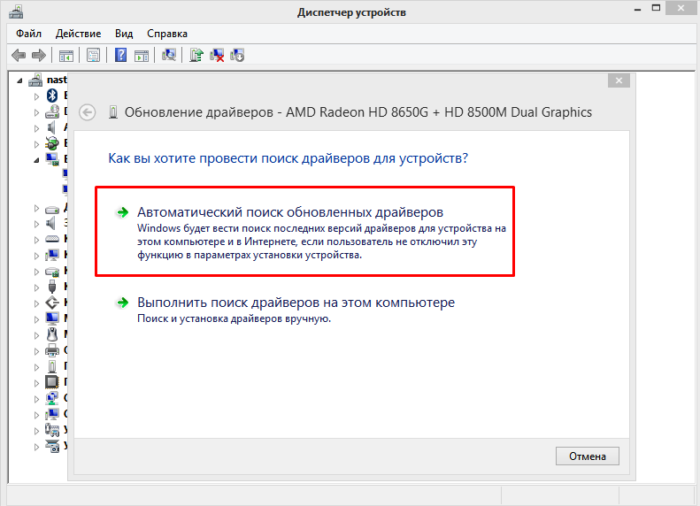The width and height of the screenshot is (700, 506).
Task: Click the Forward arrow in the toolbar
Action: tap(38, 55)
